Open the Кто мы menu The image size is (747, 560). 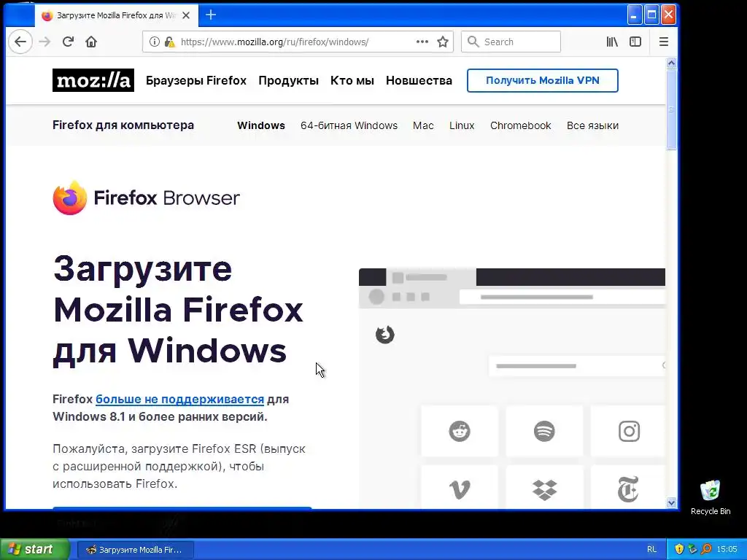(x=352, y=80)
